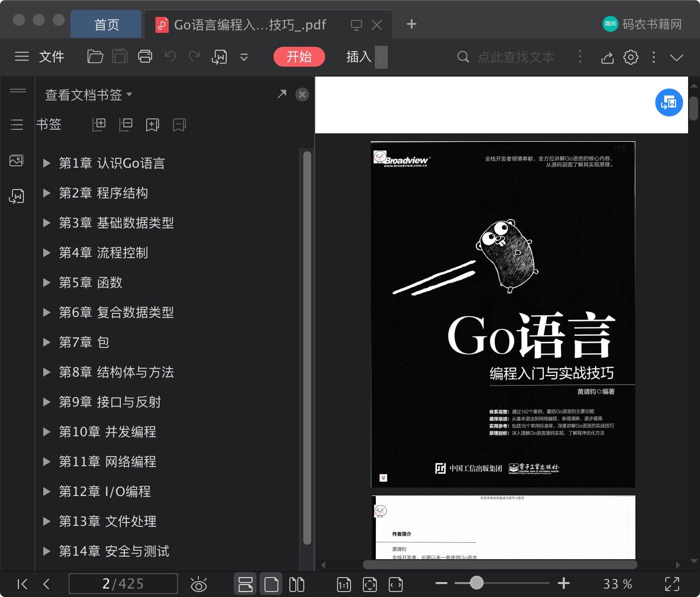Select the 插入 ribbon tab
Viewport: 700px width, 597px height.
[359, 57]
